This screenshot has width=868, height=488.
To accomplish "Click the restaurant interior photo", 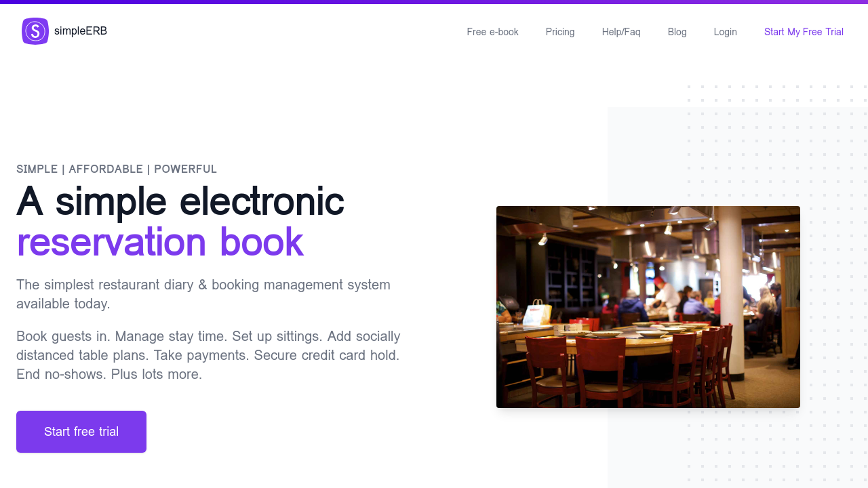I will tap(648, 307).
